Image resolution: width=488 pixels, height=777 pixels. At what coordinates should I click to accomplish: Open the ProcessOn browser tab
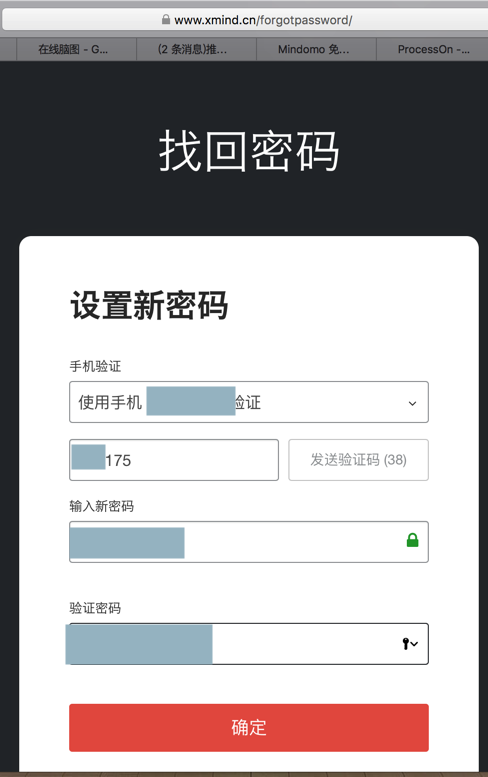pyautogui.click(x=433, y=49)
